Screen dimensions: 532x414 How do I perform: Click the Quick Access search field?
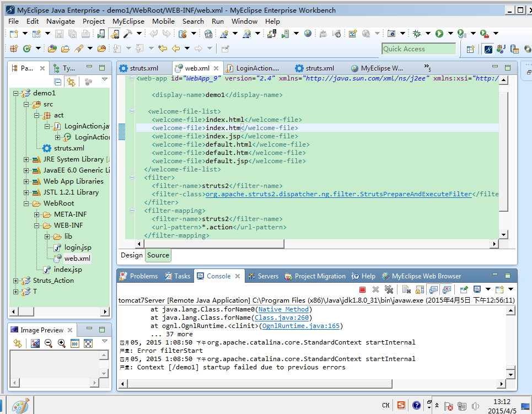point(418,49)
